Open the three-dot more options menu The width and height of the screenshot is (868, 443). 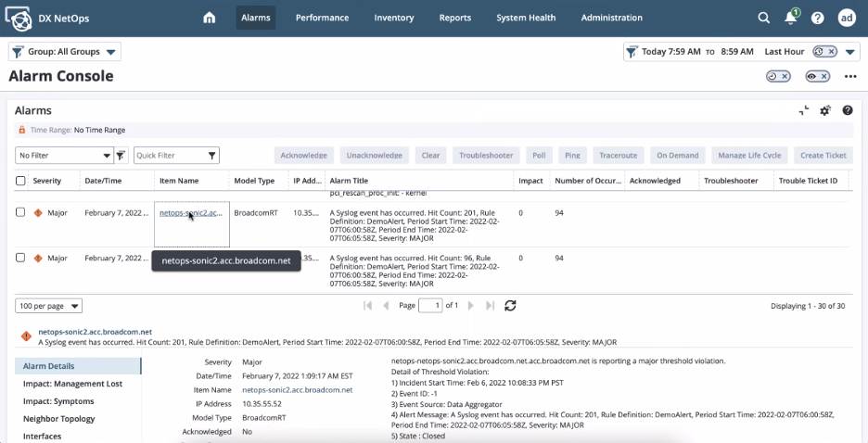coord(849,76)
